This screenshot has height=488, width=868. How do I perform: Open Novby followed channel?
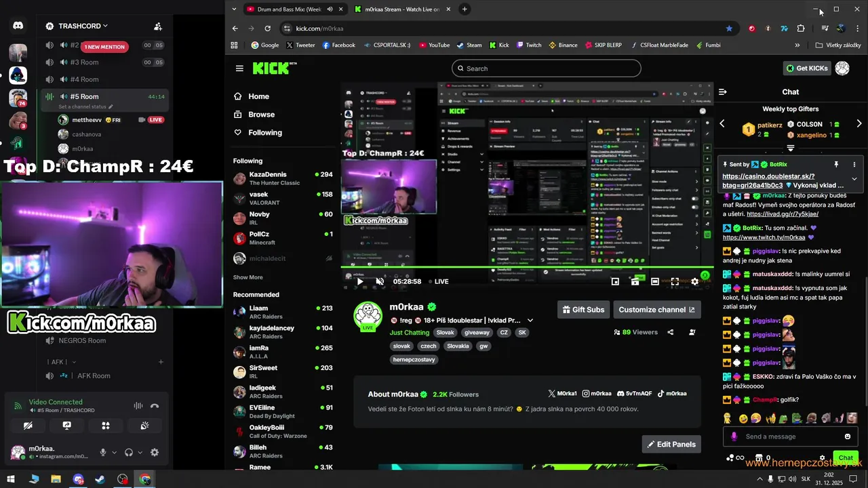tap(283, 218)
